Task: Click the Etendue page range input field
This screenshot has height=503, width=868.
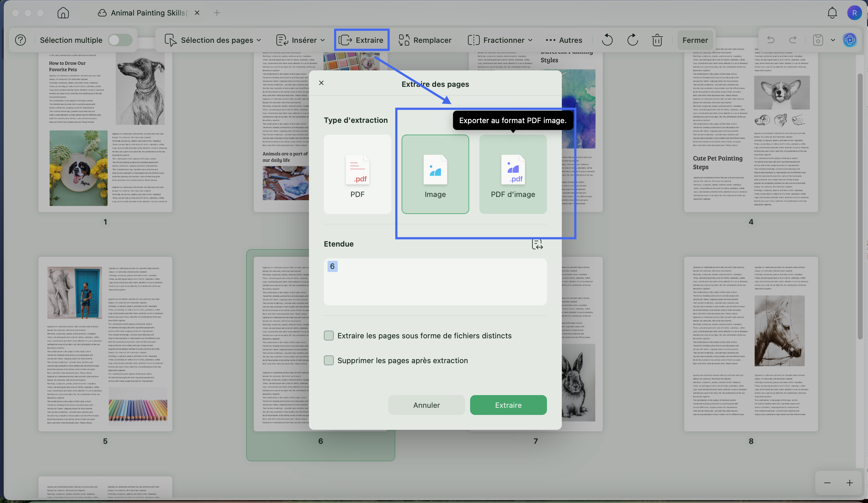Action: click(435, 282)
